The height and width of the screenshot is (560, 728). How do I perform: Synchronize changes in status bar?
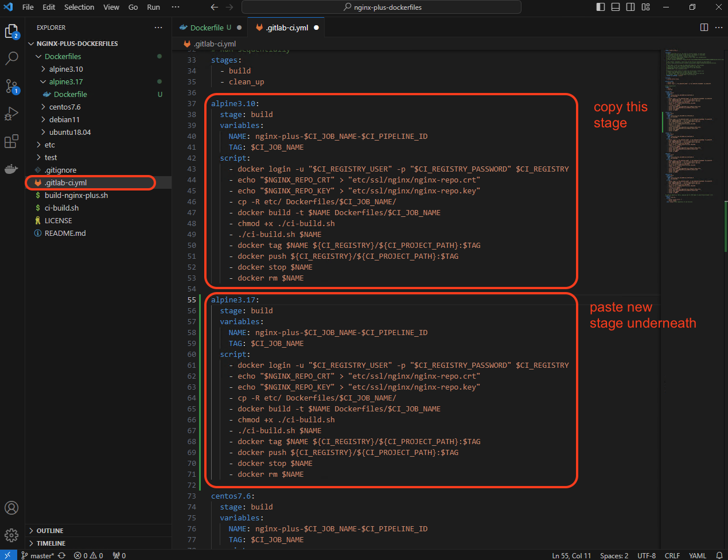pyautogui.click(x=61, y=555)
